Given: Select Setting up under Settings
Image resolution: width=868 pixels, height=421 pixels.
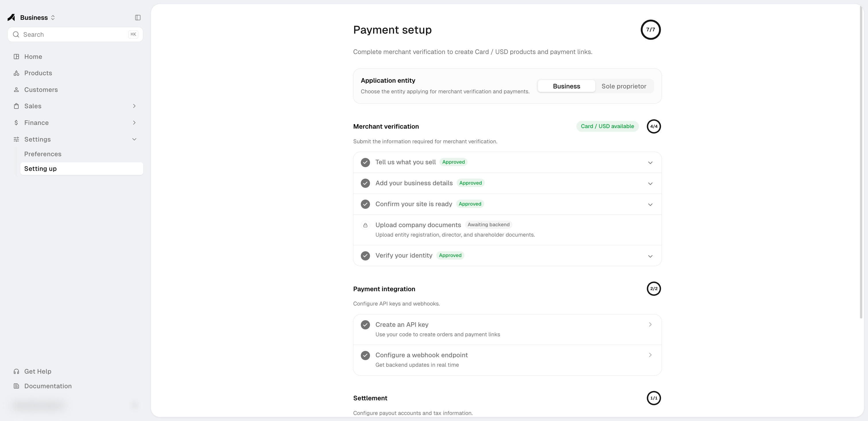Looking at the screenshot, I should [82, 169].
